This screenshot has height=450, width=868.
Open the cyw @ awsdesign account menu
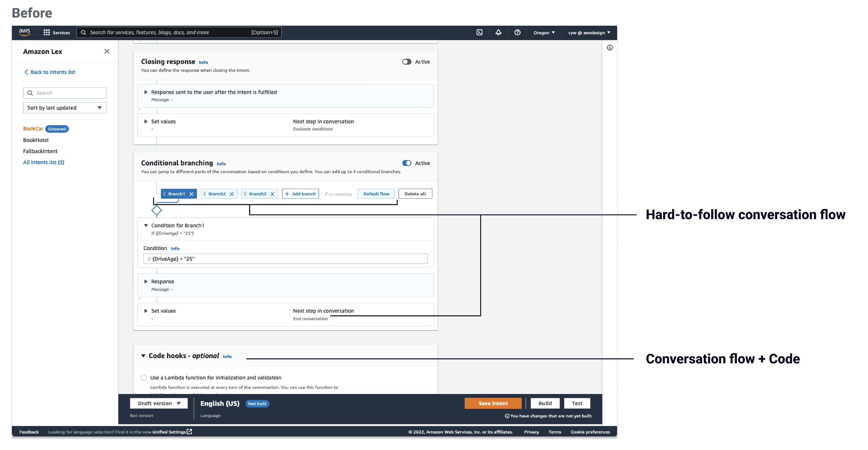589,33
